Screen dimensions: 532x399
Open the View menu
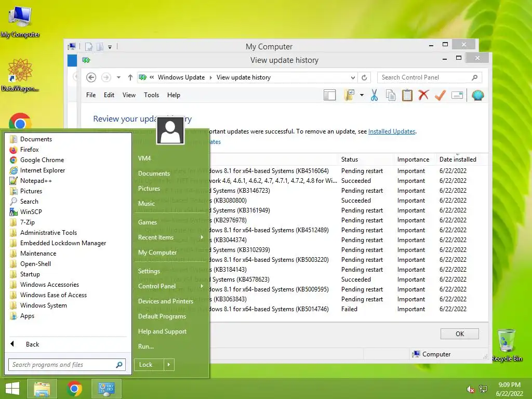(129, 96)
